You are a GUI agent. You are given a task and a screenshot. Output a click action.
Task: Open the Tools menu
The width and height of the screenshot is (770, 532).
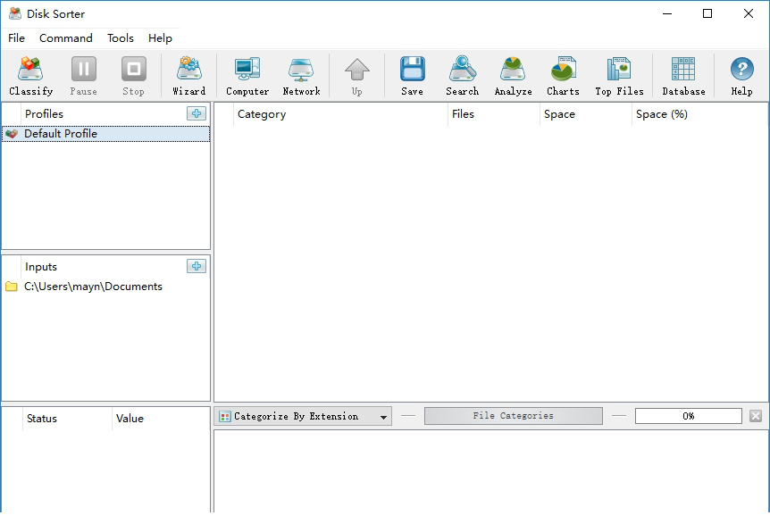click(121, 38)
